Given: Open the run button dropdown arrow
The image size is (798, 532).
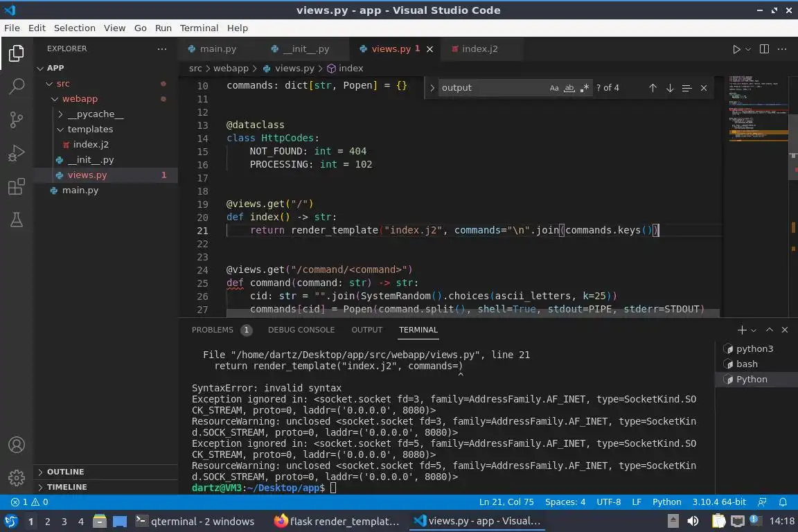Looking at the screenshot, I should (747, 49).
